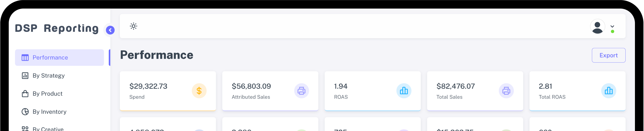Click the Export button
Image resolution: width=644 pixels, height=131 pixels.
[x=609, y=55]
